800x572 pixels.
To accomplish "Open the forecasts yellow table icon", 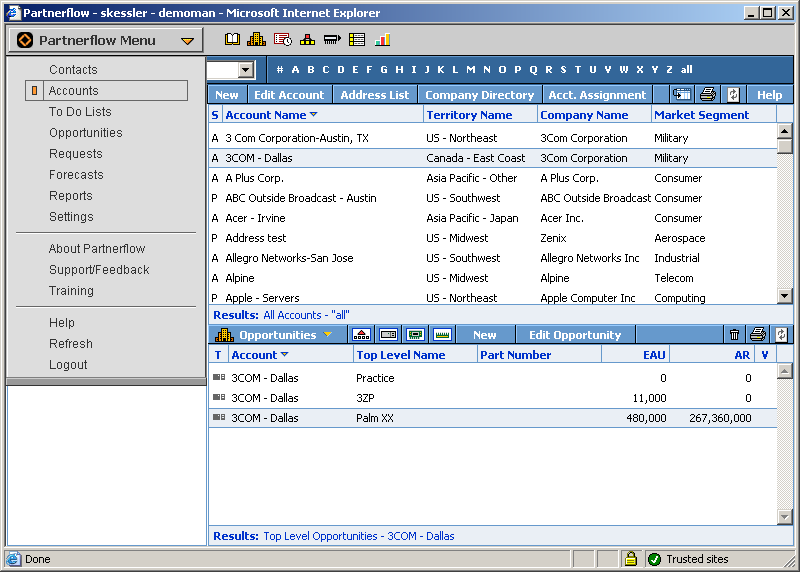I will [357, 39].
